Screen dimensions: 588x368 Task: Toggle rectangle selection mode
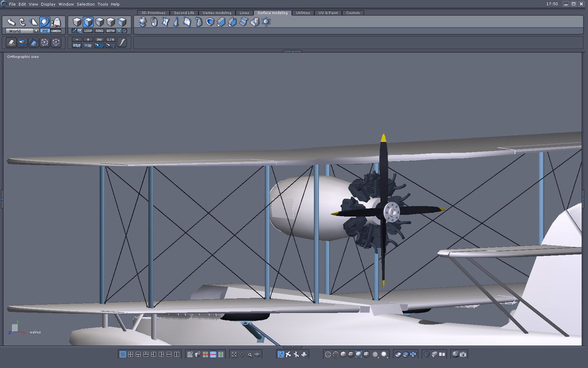pyautogui.click(x=119, y=31)
